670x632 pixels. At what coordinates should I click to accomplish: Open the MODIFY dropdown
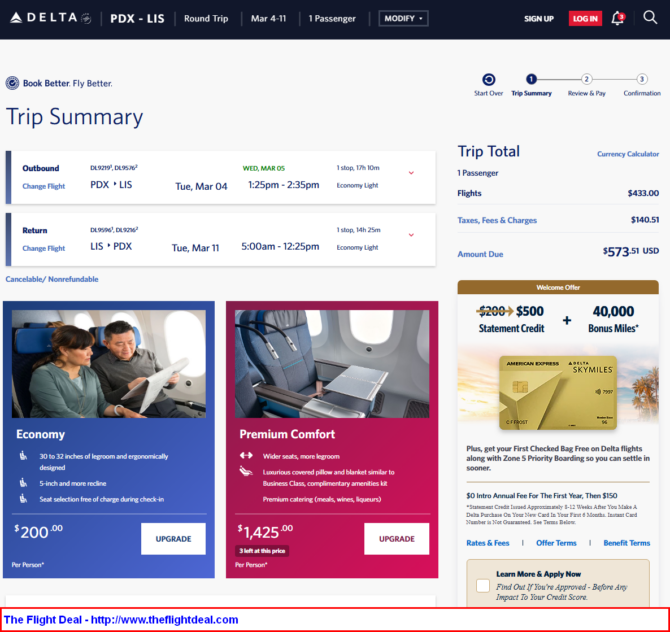pyautogui.click(x=403, y=18)
